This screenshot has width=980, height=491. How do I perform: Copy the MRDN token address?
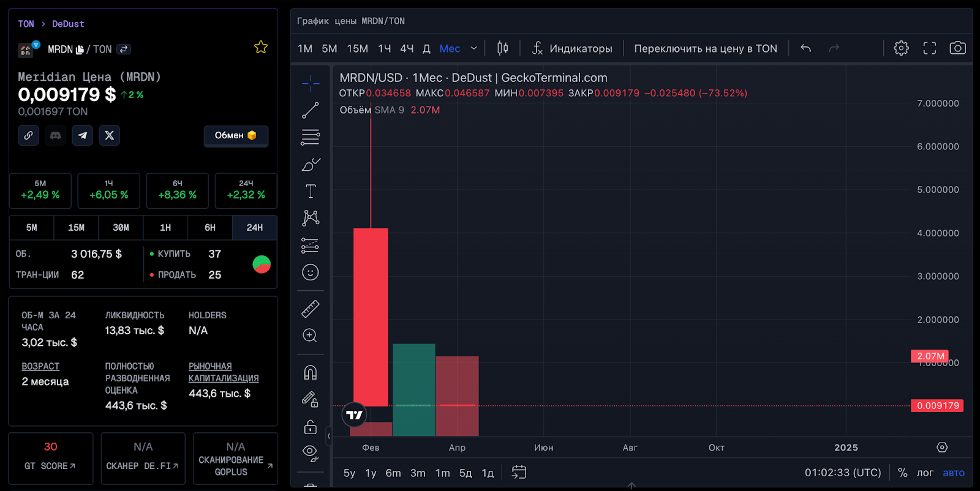point(80,50)
